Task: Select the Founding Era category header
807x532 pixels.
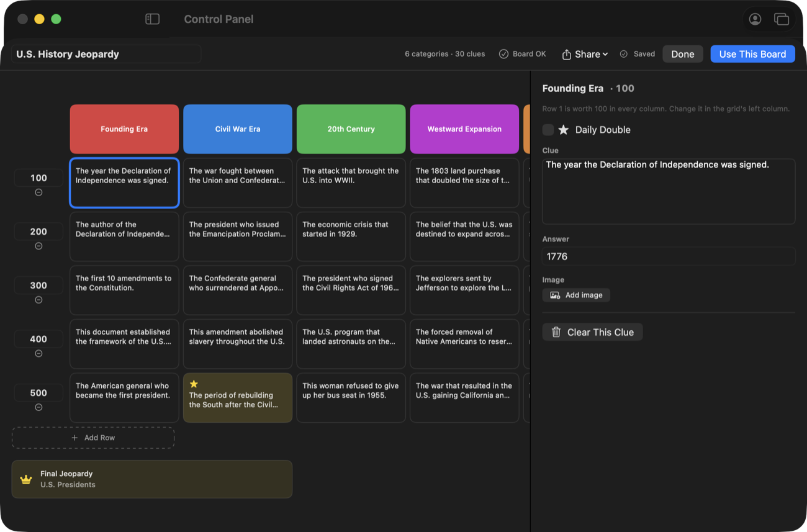Action: [x=124, y=129]
